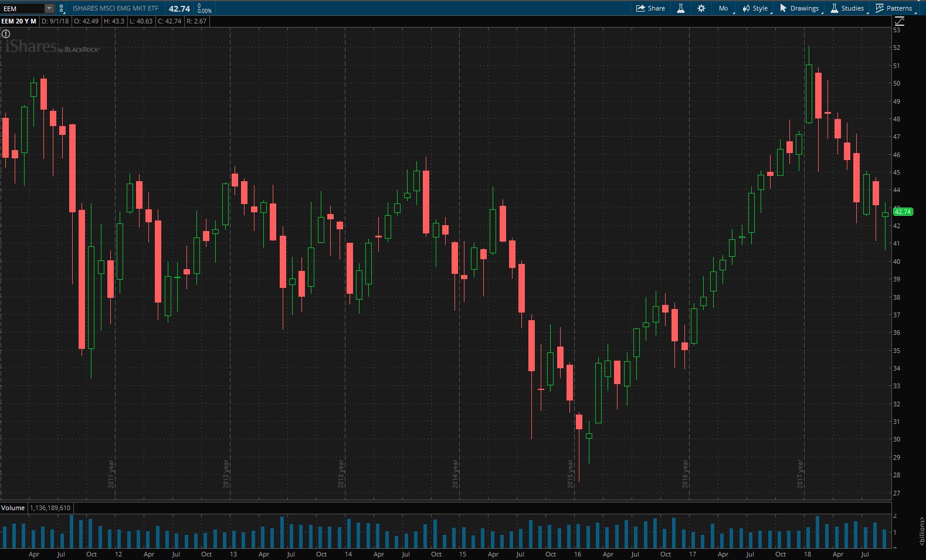Click the 'R: 2.67' range value
The width and height of the screenshot is (926, 560).
196,21
